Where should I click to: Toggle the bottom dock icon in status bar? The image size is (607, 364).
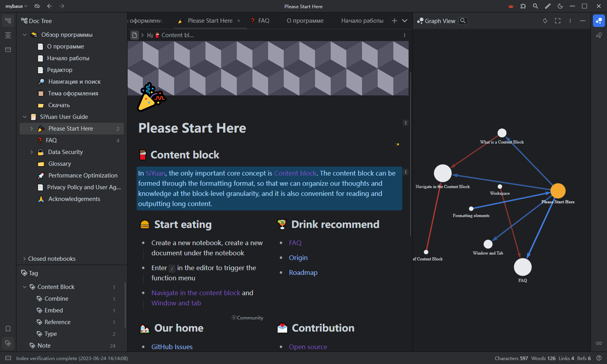[8, 358]
